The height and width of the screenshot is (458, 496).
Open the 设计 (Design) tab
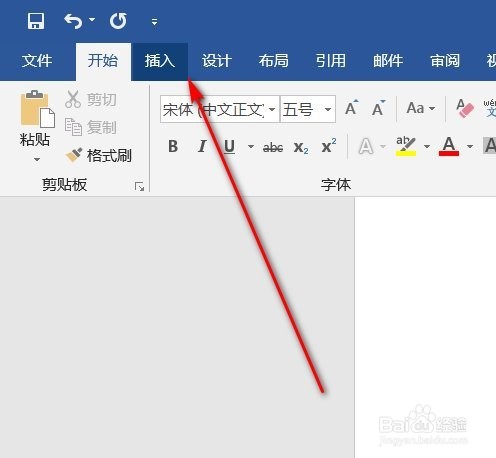pyautogui.click(x=217, y=61)
